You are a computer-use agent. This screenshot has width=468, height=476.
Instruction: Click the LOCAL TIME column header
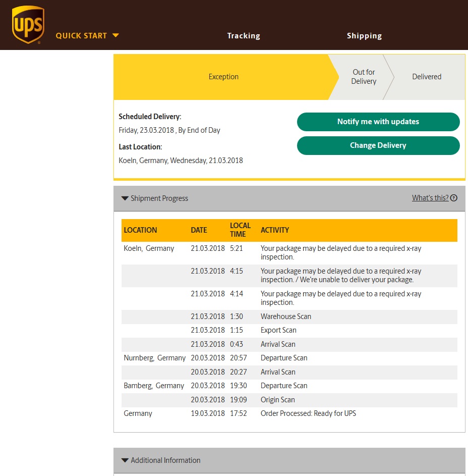pos(240,230)
